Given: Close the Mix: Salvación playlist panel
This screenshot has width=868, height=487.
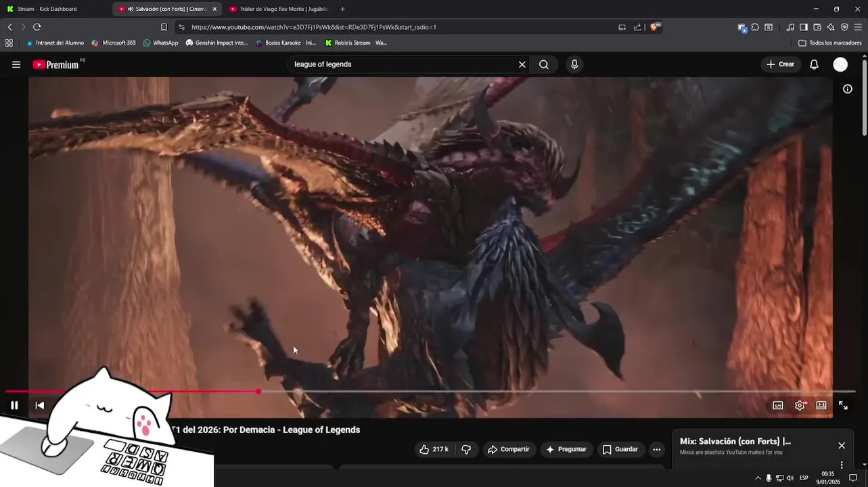Looking at the screenshot, I should (842, 445).
